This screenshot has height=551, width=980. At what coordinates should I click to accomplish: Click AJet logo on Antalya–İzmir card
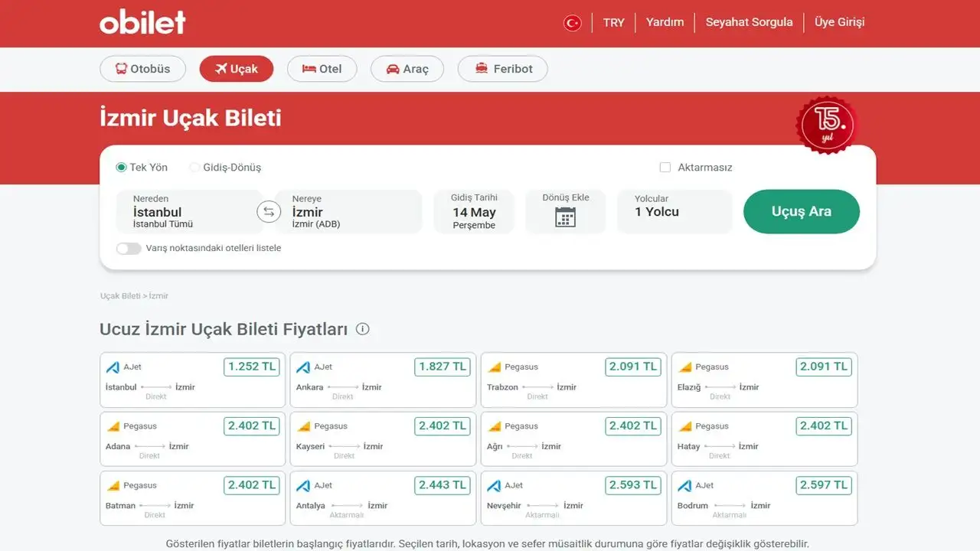[x=303, y=485]
